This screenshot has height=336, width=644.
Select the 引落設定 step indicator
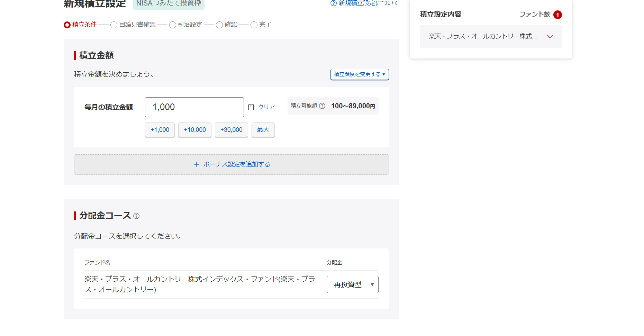point(186,25)
